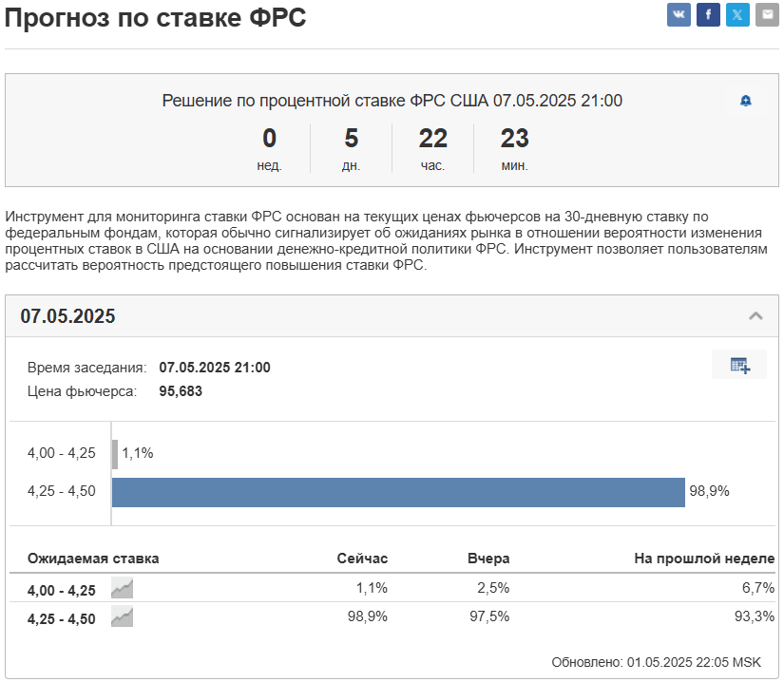Viewport: 784px width, 682px height.
Task: Open the Прогноз по ставке ФРС heading link
Action: coord(155,16)
